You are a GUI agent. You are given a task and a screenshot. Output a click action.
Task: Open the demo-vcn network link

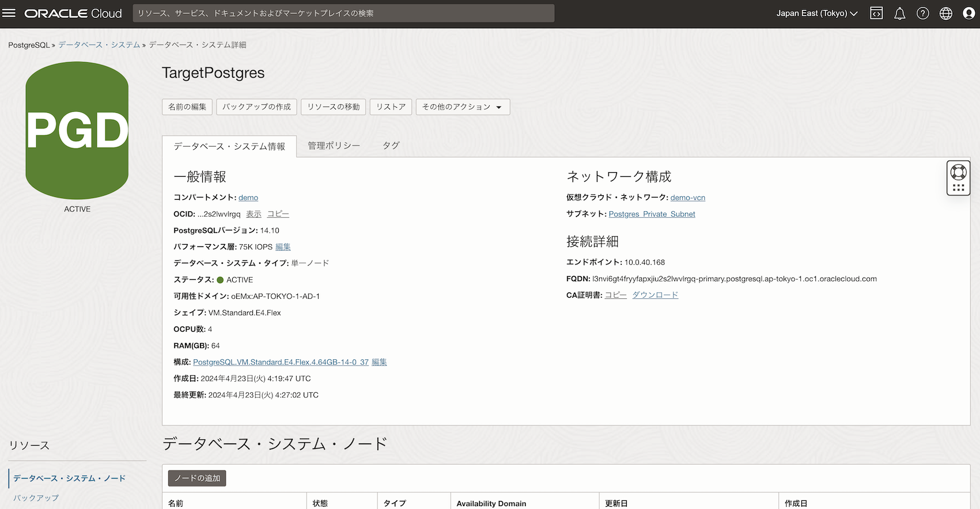688,197
